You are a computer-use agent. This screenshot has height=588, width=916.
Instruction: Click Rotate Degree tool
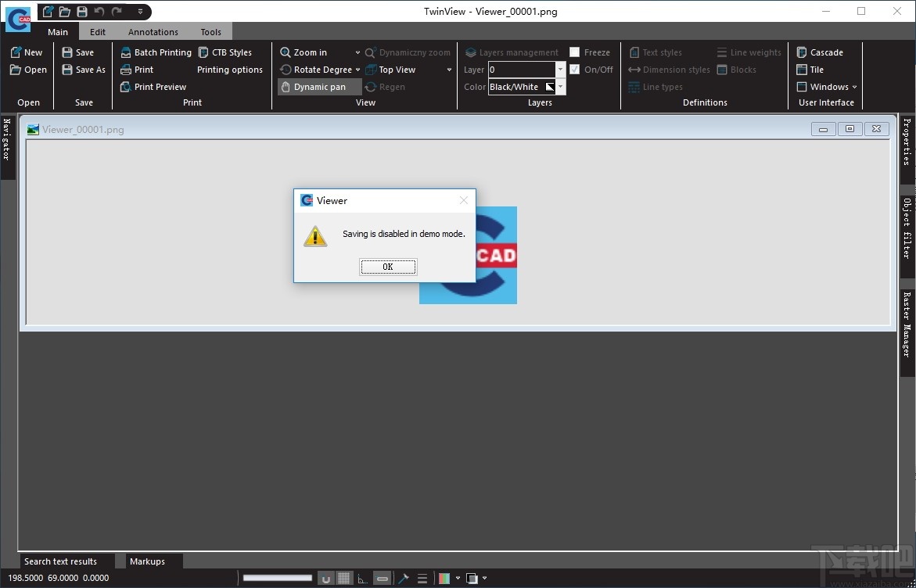(x=315, y=70)
